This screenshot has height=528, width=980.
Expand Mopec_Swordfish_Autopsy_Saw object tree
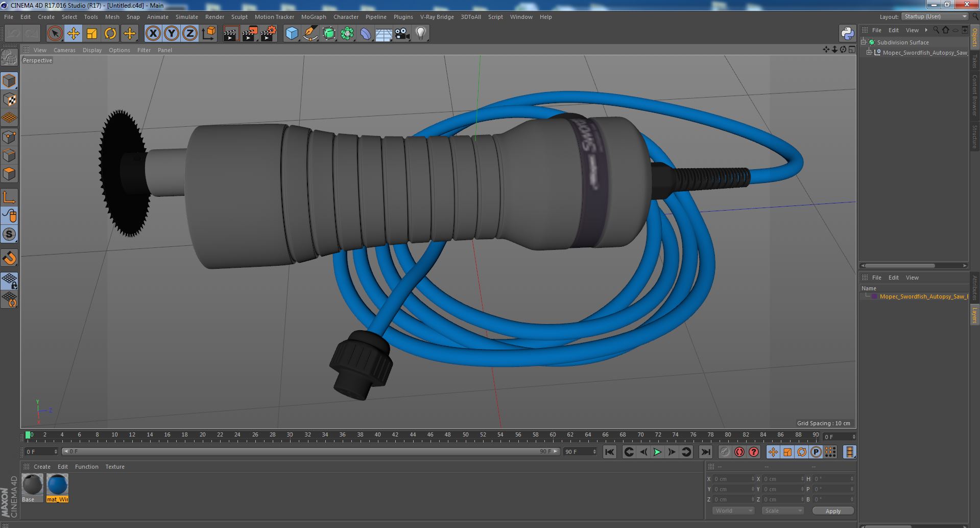(869, 53)
